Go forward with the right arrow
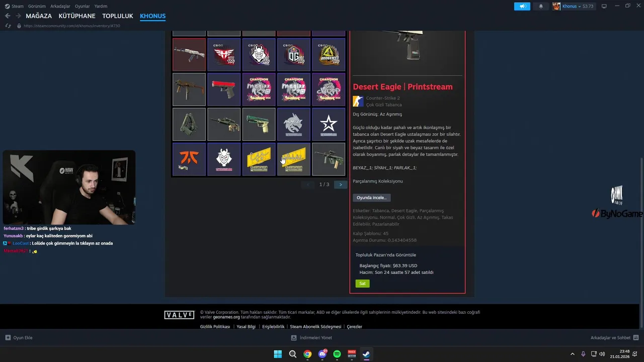The image size is (644, 362). tap(18, 16)
